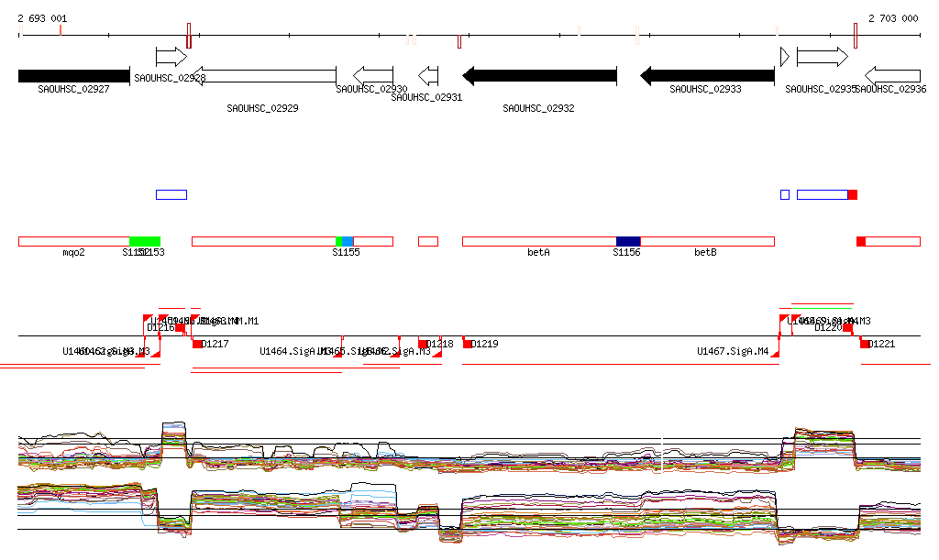Click dark red ruler marker above SAOUHSC_02928
This screenshot has width=939, height=560.
tap(189, 36)
